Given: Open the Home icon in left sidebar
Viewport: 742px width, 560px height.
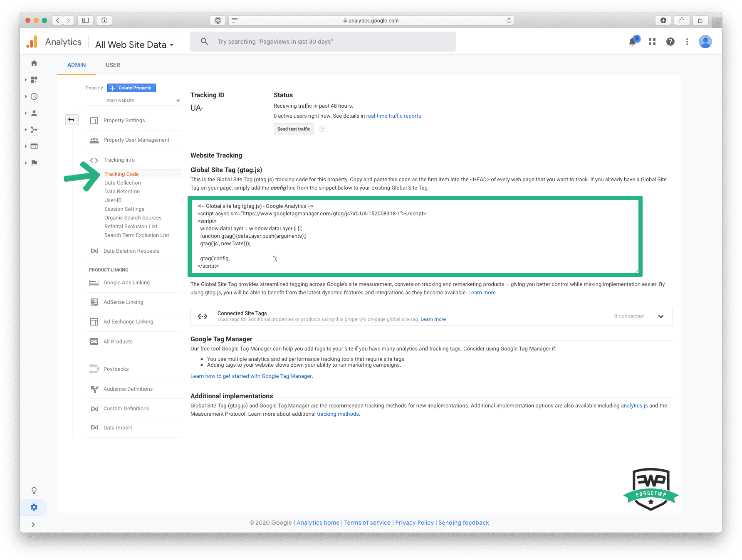Looking at the screenshot, I should [x=34, y=63].
